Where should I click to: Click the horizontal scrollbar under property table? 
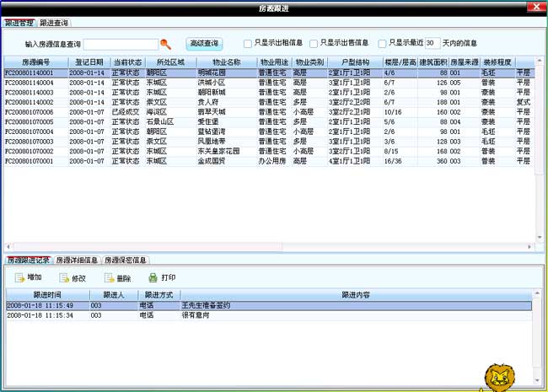click(270, 247)
